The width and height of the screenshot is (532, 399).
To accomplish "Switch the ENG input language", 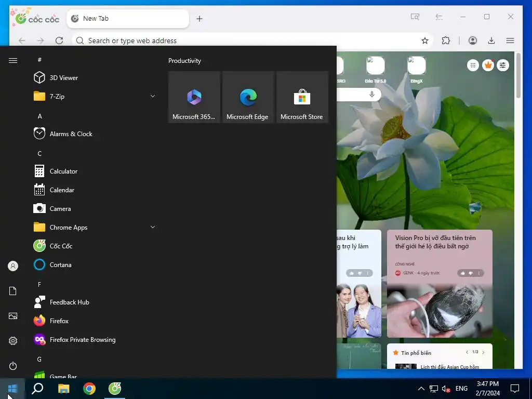I will (461, 389).
